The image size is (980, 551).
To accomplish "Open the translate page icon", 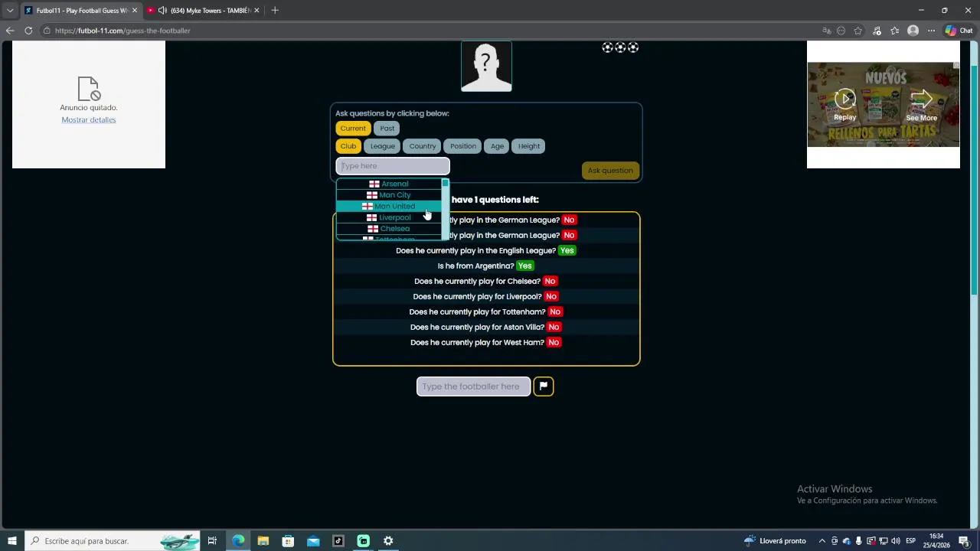I will point(827,31).
